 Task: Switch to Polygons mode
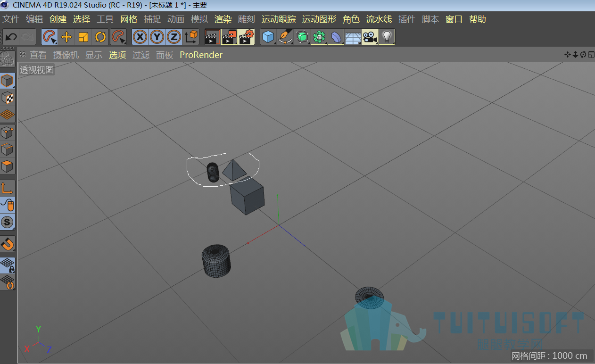tap(8, 166)
